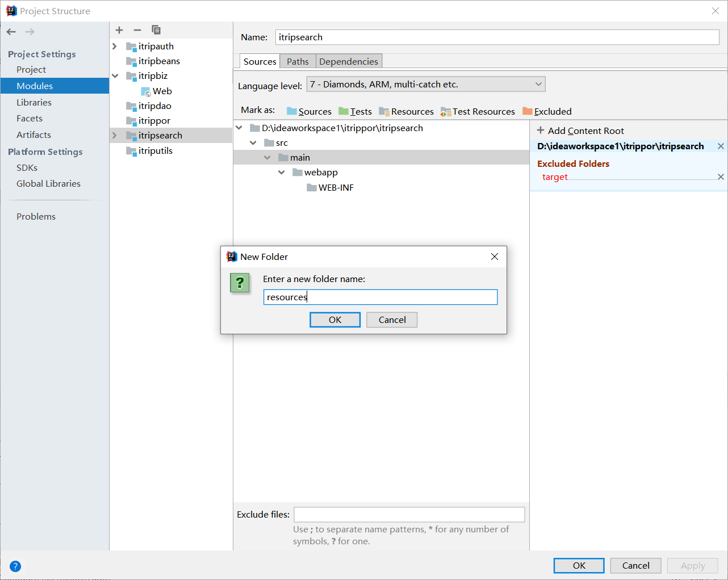
Task: Open Libraries settings page
Action: pyautogui.click(x=34, y=102)
